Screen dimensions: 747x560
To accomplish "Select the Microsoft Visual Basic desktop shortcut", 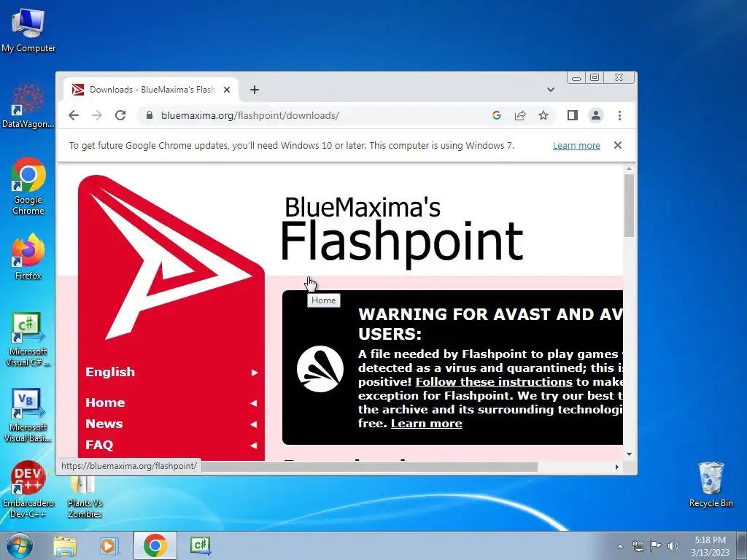I will point(28,415).
